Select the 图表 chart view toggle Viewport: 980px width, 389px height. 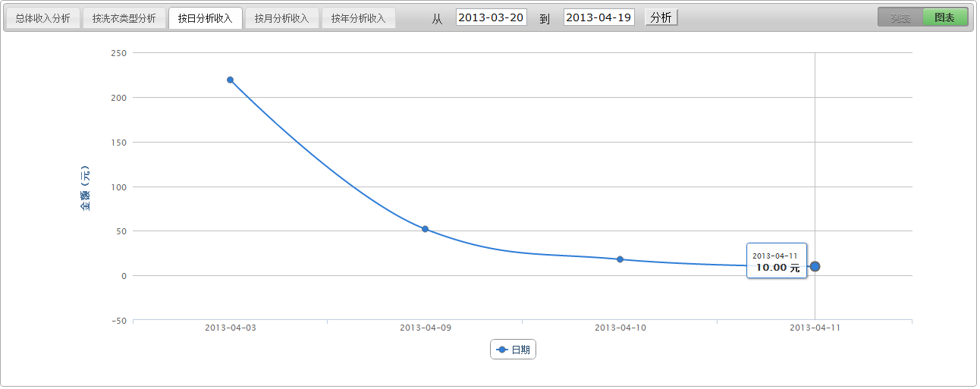point(944,17)
